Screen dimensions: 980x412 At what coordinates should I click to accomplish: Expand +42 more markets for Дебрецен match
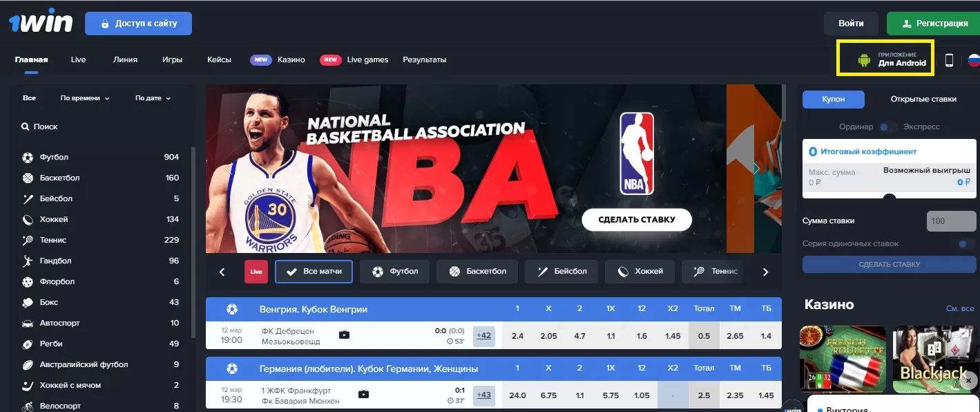pos(483,336)
